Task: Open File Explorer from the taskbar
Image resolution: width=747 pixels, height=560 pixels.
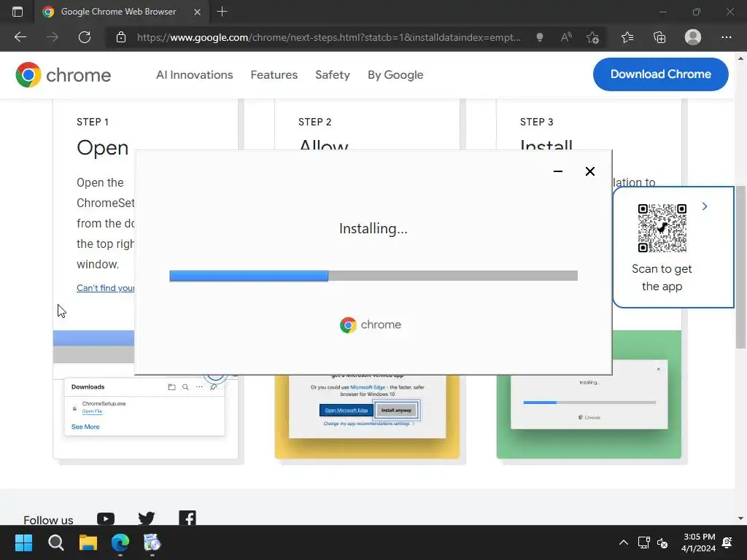Action: tap(88, 542)
